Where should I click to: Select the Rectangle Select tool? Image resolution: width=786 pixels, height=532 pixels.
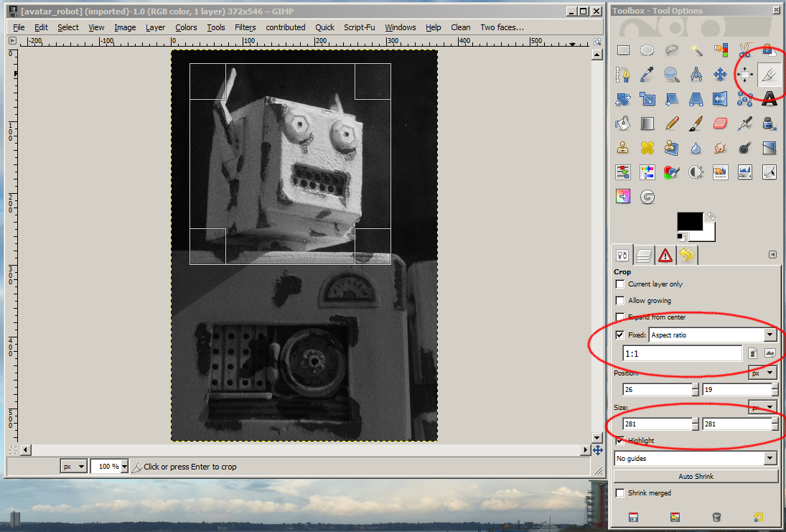pyautogui.click(x=623, y=50)
